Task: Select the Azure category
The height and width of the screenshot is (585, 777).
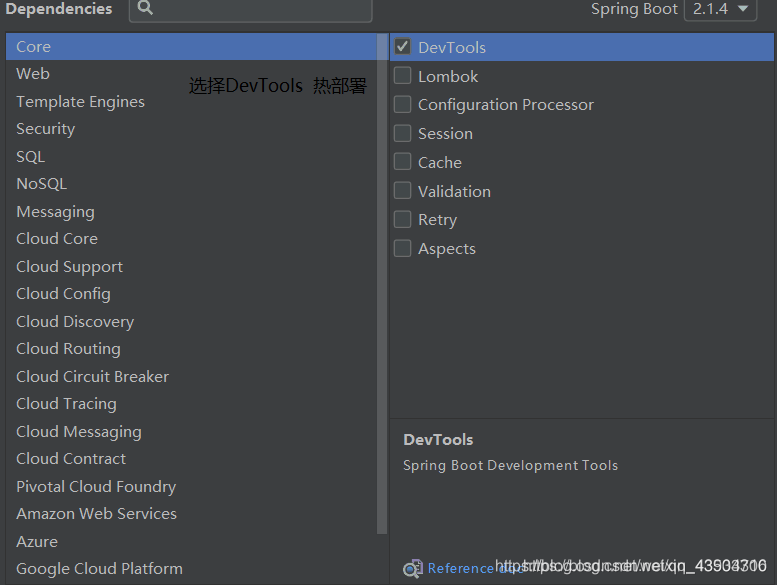Action: 191,541
